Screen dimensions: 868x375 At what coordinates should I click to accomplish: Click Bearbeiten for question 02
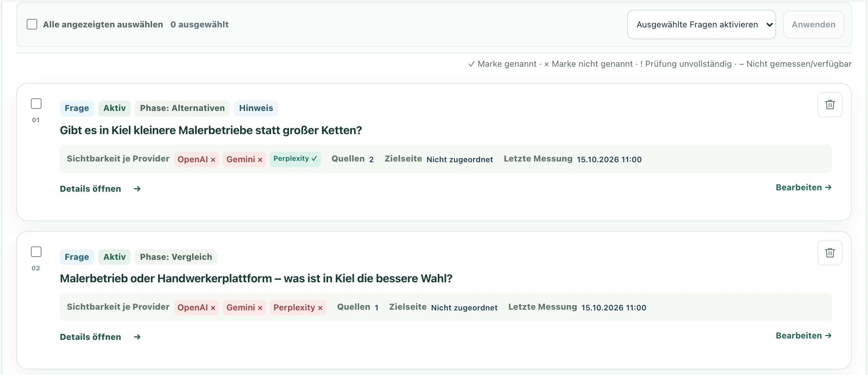(x=803, y=336)
